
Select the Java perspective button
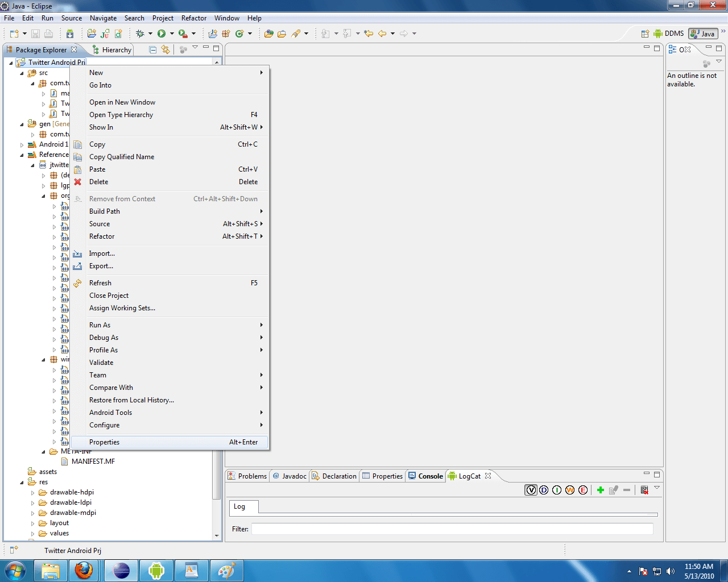pos(703,34)
